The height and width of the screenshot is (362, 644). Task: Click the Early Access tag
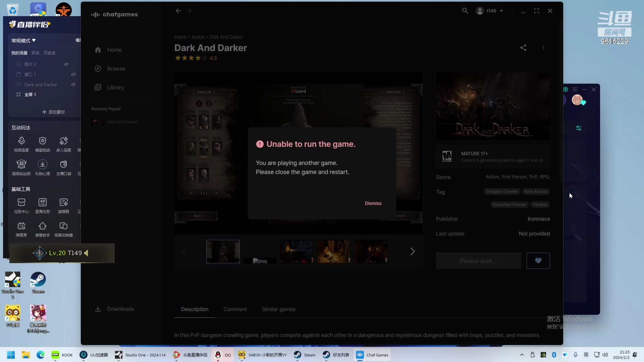[x=536, y=192]
